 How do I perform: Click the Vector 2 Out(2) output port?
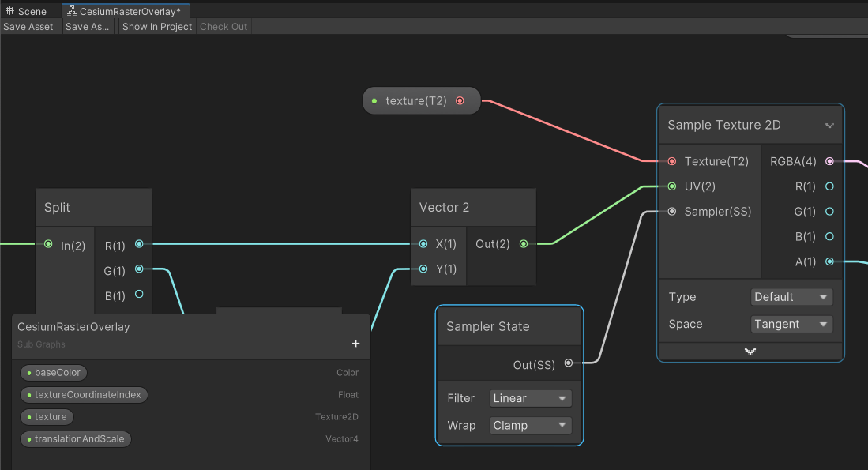[524, 244]
